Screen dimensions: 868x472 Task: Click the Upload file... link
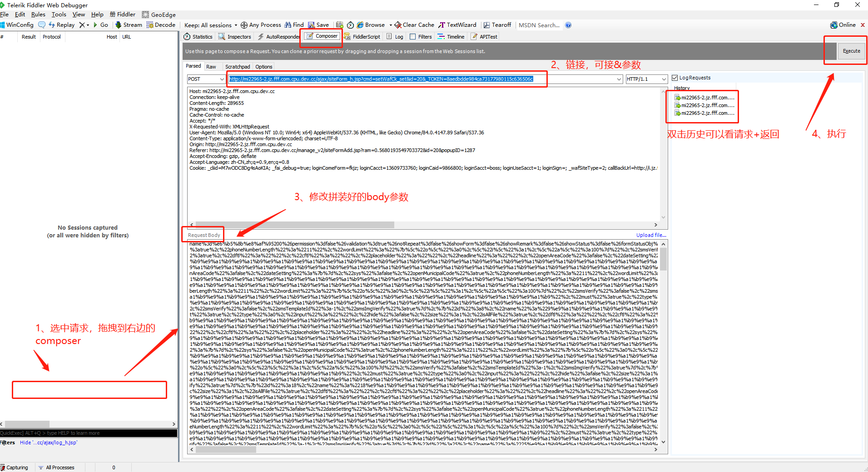[x=651, y=235]
